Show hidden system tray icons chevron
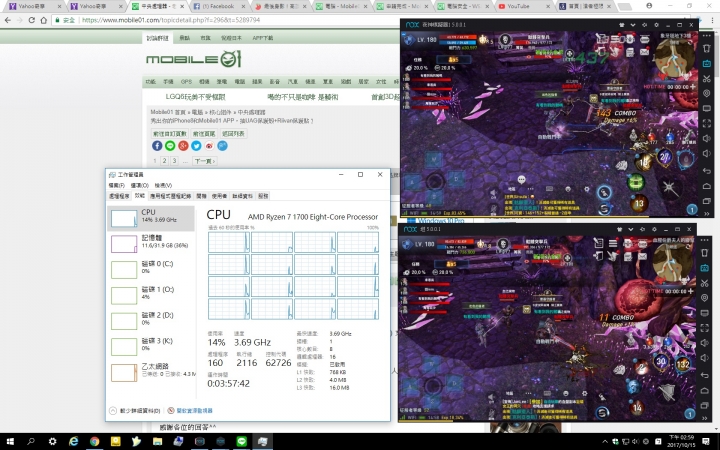 tap(605, 442)
